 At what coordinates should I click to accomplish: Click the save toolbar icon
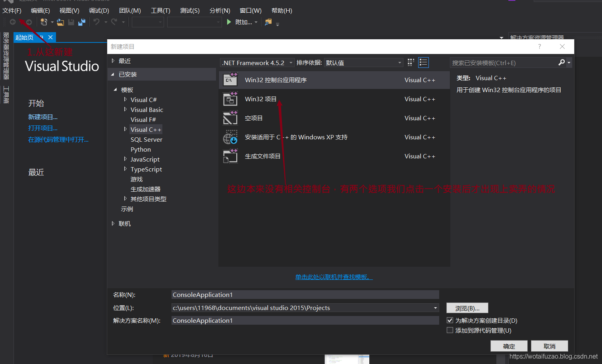click(x=71, y=22)
